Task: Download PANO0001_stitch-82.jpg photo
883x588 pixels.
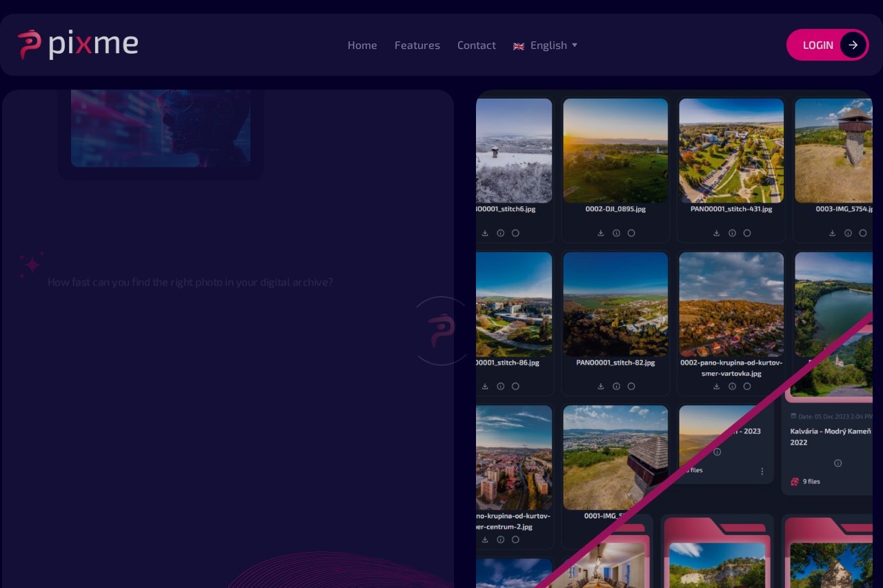Action: pos(601,387)
